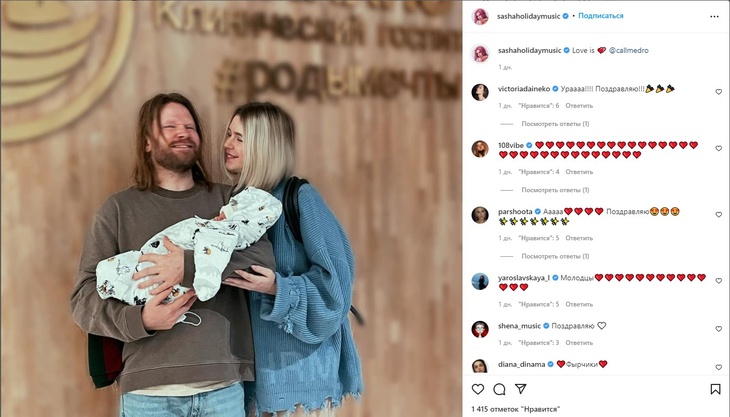Open shena_music's avatar
The height and width of the screenshot is (417, 730).
(480, 329)
